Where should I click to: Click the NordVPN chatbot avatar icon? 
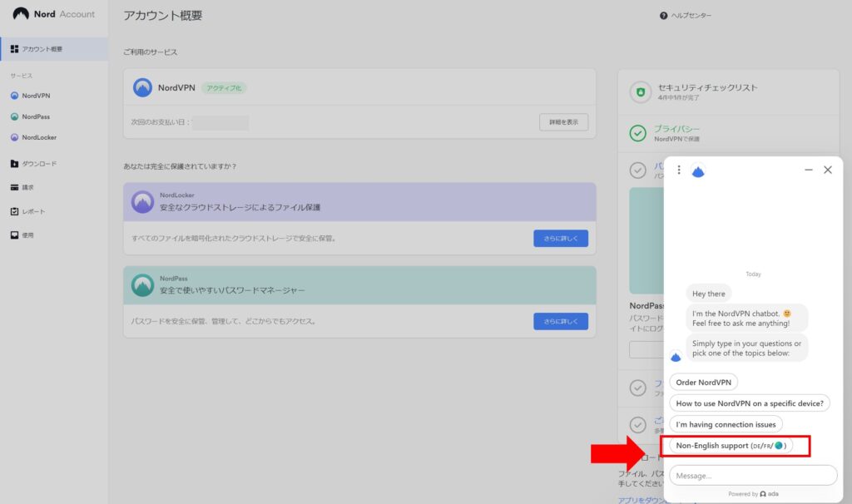(697, 170)
